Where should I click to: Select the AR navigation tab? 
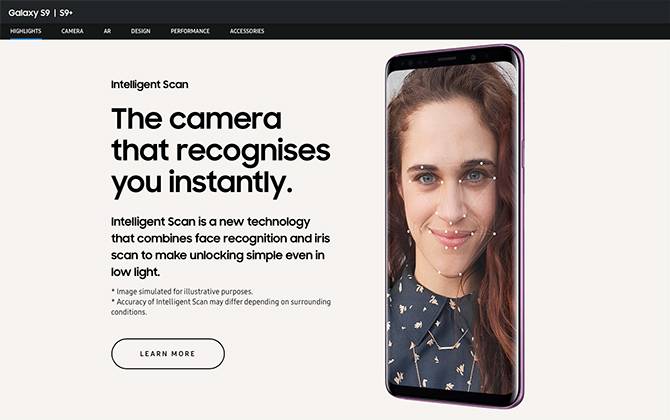(x=107, y=31)
